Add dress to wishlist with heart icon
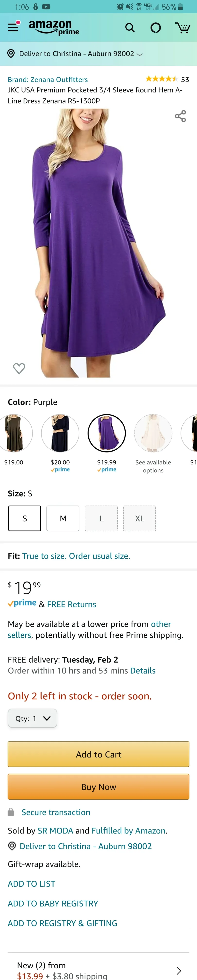Viewport: 197px width, 980px height. (x=19, y=368)
